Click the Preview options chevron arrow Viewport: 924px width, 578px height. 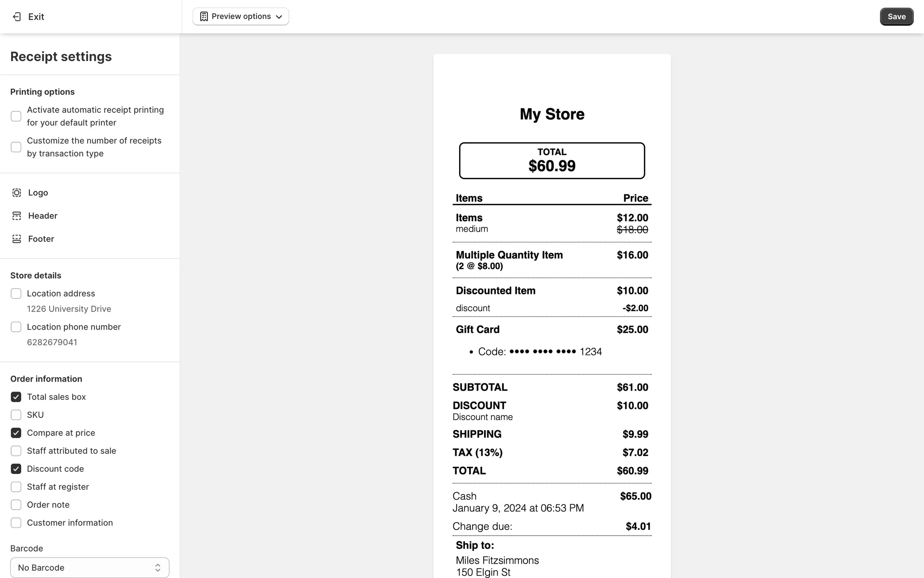pos(279,17)
